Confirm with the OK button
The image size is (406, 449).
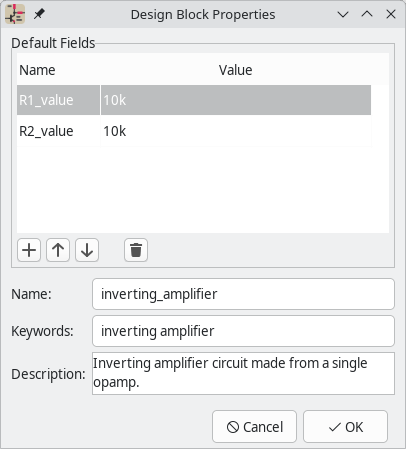coord(345,427)
